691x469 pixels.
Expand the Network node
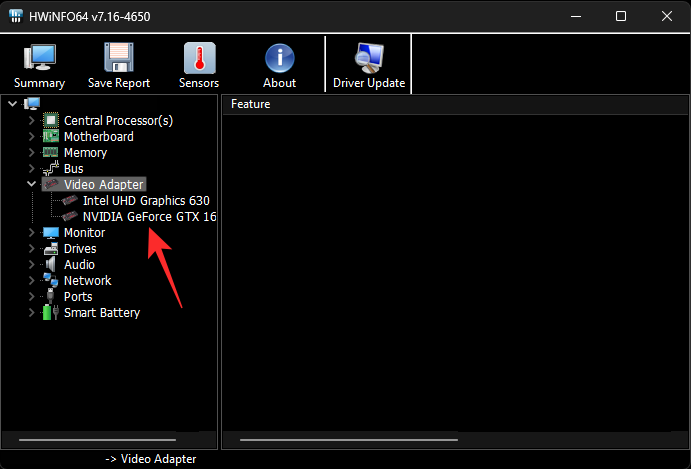[32, 280]
